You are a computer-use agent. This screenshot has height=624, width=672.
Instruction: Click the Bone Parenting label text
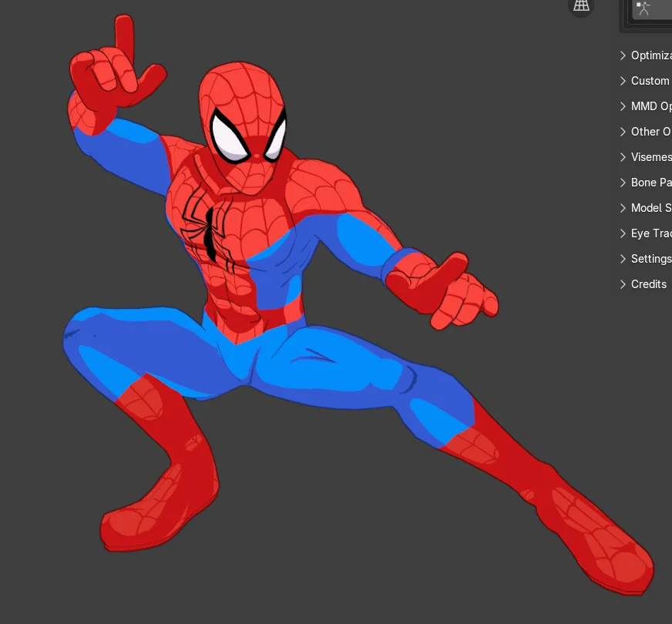[651, 183]
